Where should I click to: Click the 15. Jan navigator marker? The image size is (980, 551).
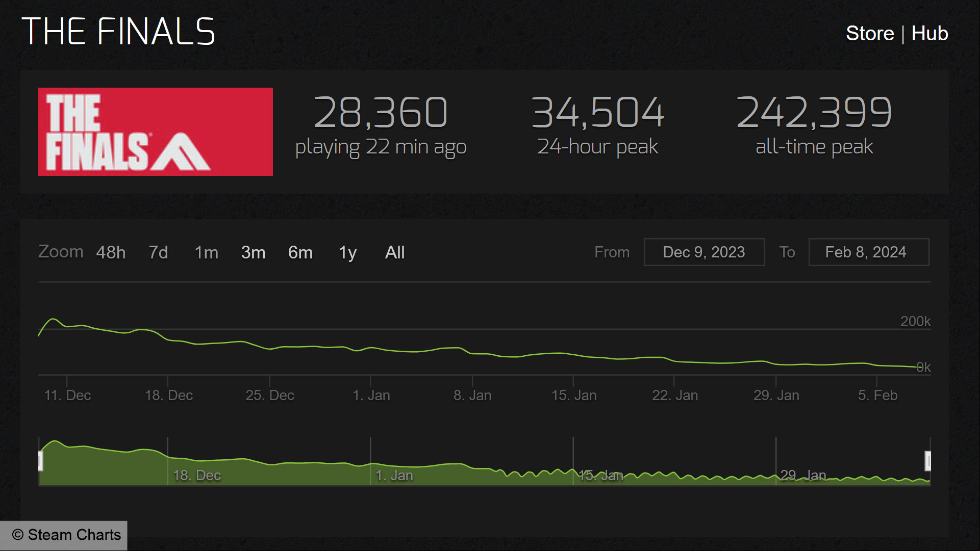click(x=601, y=476)
